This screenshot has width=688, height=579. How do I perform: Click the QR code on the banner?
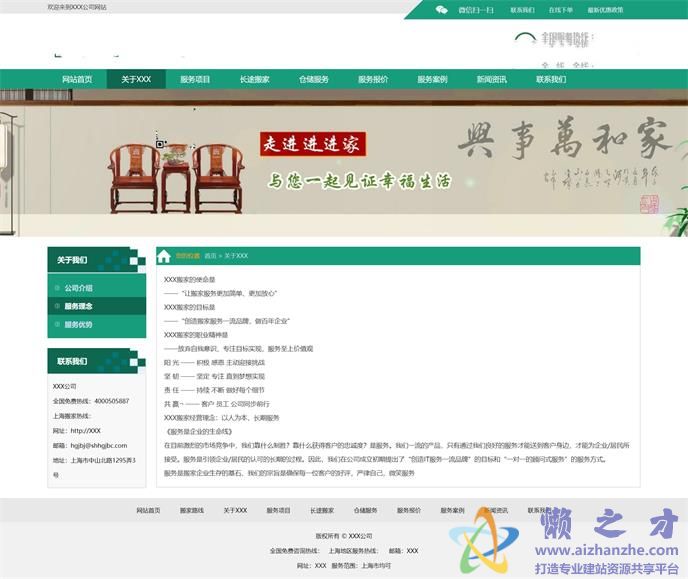coord(160,144)
